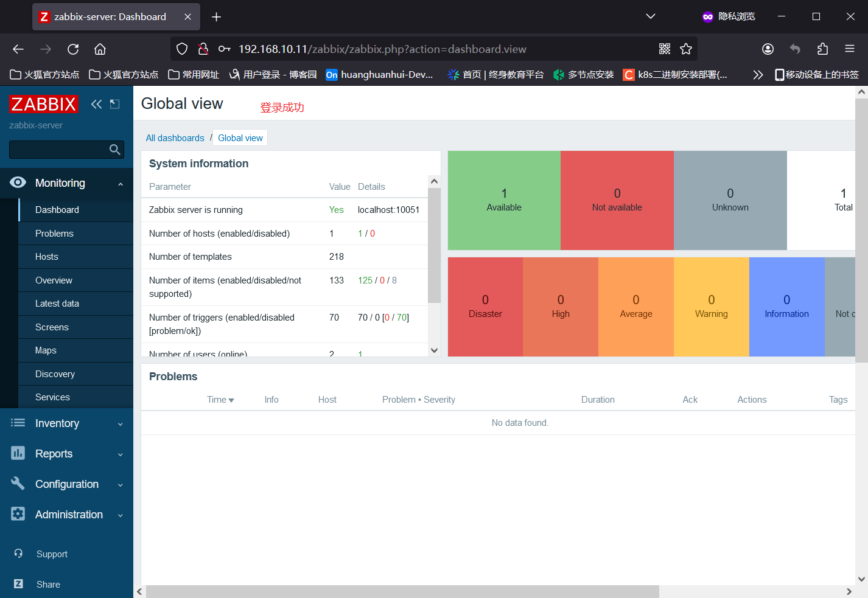This screenshot has width=868, height=598.
Task: Select Hosts in Monitoring menu
Action: click(x=76, y=257)
